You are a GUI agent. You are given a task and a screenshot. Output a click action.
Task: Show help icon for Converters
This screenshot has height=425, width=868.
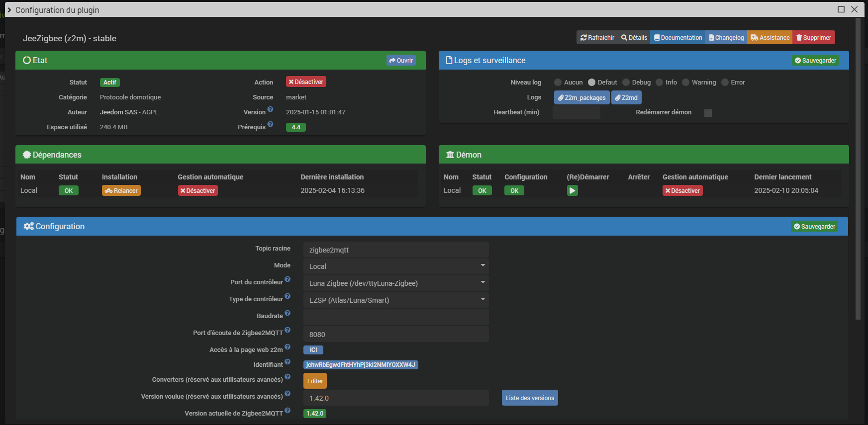pos(288,377)
